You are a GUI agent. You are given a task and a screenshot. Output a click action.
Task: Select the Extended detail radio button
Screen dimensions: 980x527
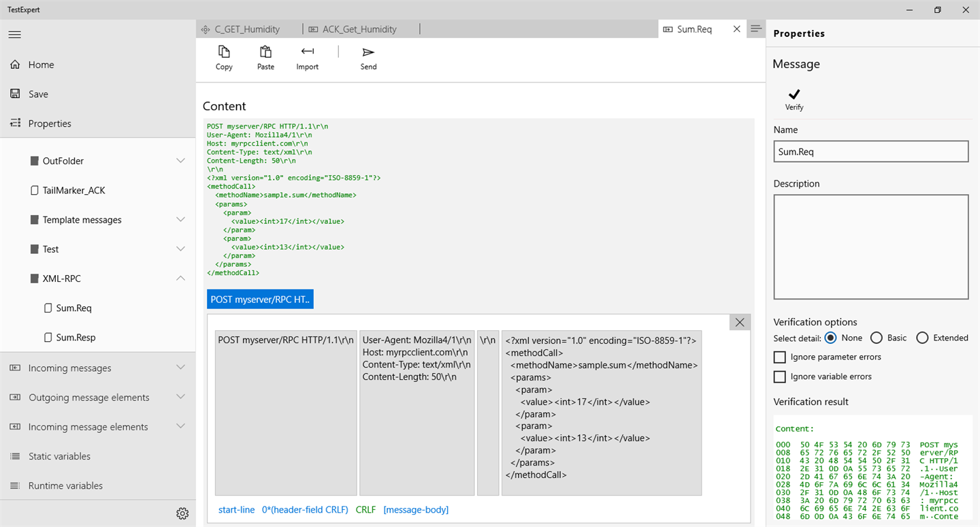tap(922, 338)
